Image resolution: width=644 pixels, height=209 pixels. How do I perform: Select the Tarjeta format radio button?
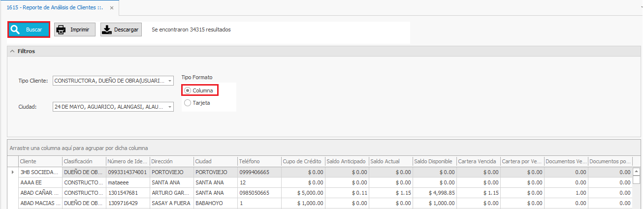tap(188, 103)
